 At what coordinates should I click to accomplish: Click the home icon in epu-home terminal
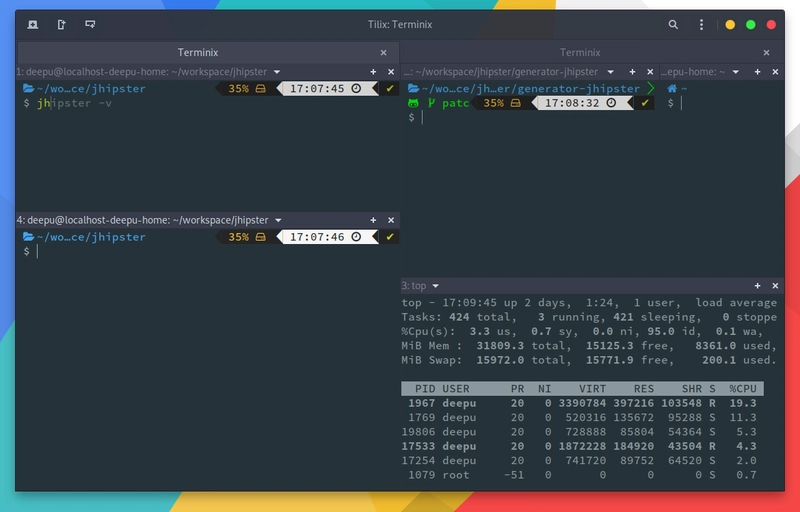pos(672,88)
